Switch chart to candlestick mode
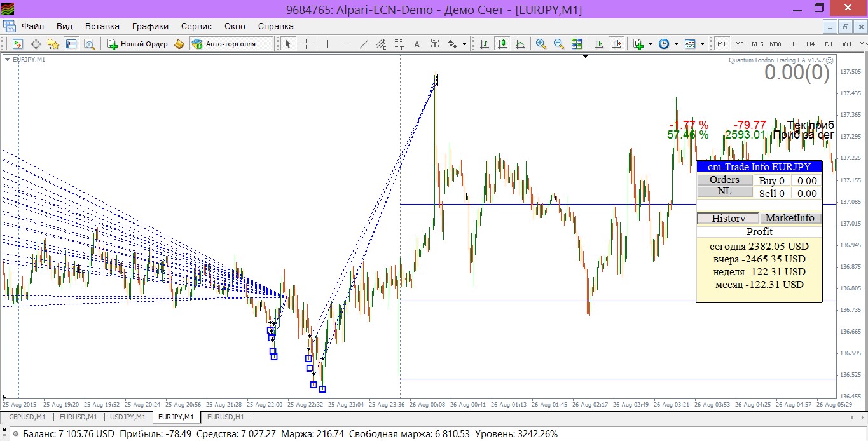This screenshot has width=868, height=441. click(502, 44)
